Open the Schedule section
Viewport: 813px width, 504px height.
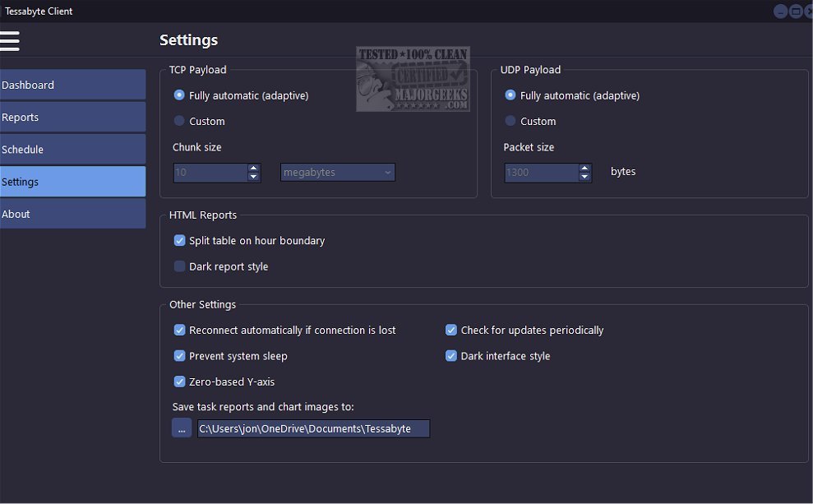(49, 150)
